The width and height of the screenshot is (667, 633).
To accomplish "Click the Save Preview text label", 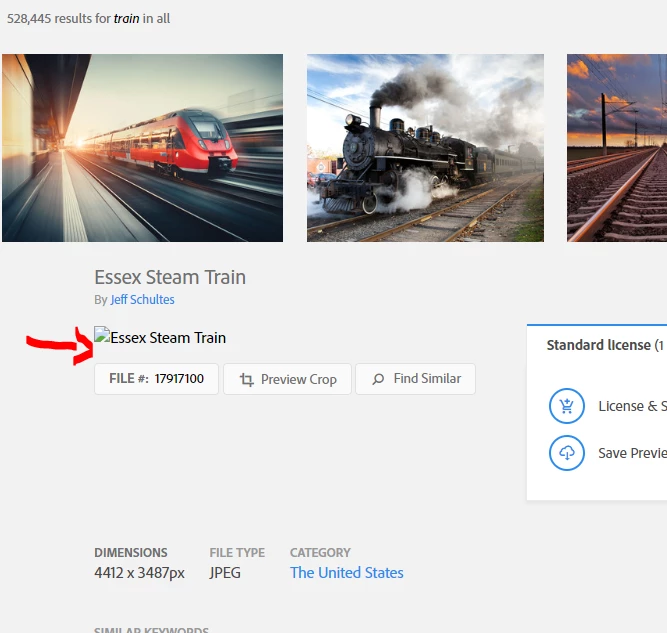I will (x=633, y=453).
